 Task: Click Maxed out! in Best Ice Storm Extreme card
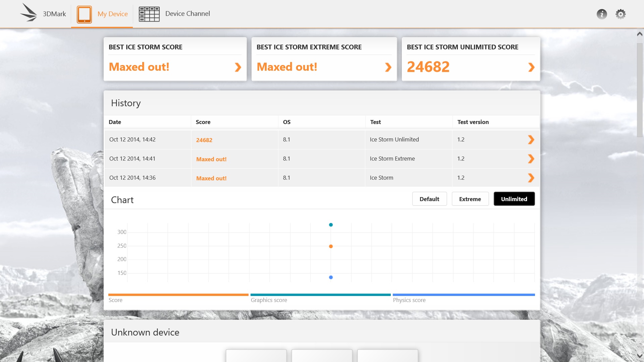tap(287, 67)
